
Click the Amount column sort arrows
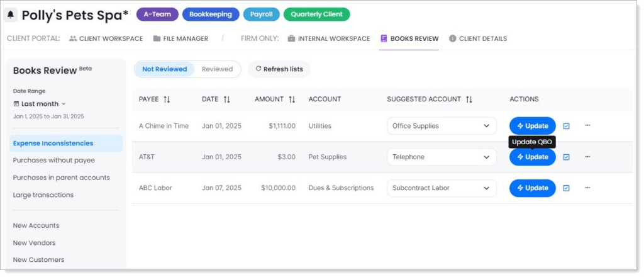pos(292,99)
